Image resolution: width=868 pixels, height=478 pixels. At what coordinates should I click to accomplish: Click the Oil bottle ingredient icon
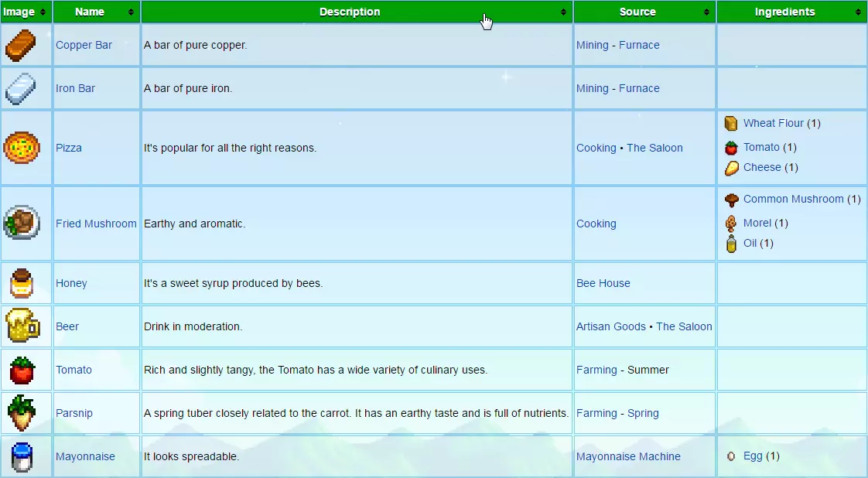click(731, 244)
